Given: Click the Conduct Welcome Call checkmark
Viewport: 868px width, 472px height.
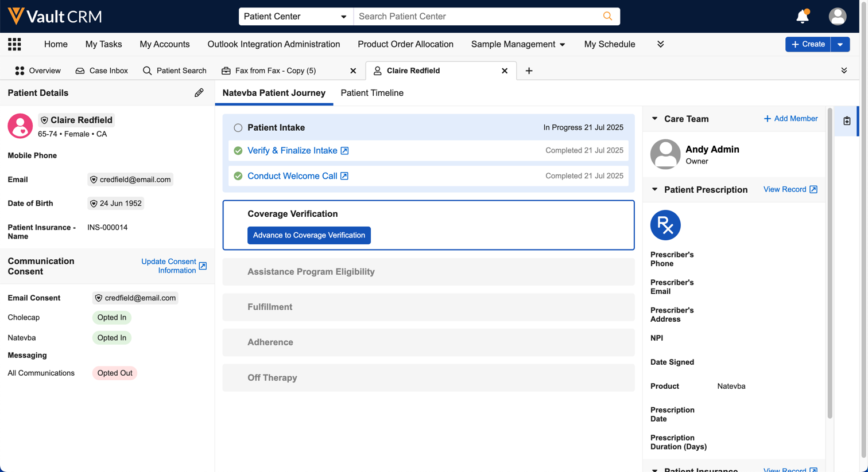Looking at the screenshot, I should click(x=238, y=176).
